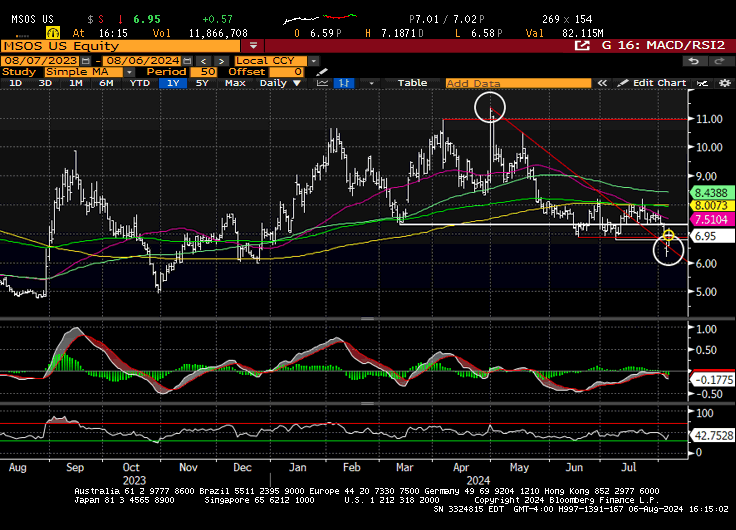Screen dimensions: 736x530
Task: Click the low price 6.58 value
Action: tap(483, 33)
